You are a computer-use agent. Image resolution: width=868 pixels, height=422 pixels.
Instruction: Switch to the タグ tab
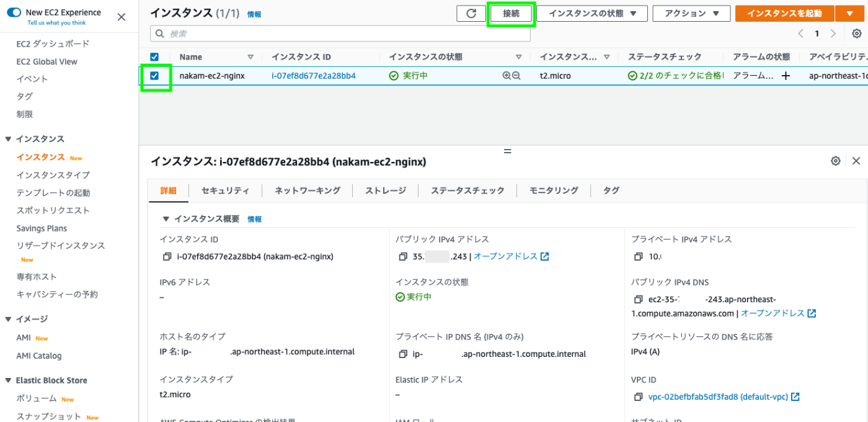point(611,191)
